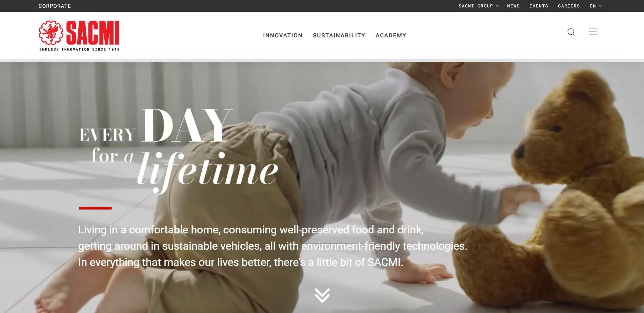The image size is (644, 313).
Task: Open the SUSTAINABILITY menu item
Action: coord(339,35)
